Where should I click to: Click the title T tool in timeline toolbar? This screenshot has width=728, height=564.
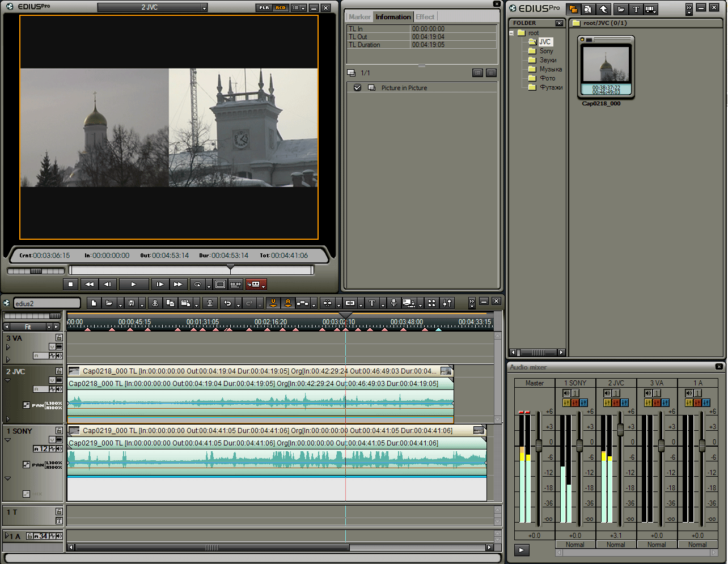[x=372, y=303]
